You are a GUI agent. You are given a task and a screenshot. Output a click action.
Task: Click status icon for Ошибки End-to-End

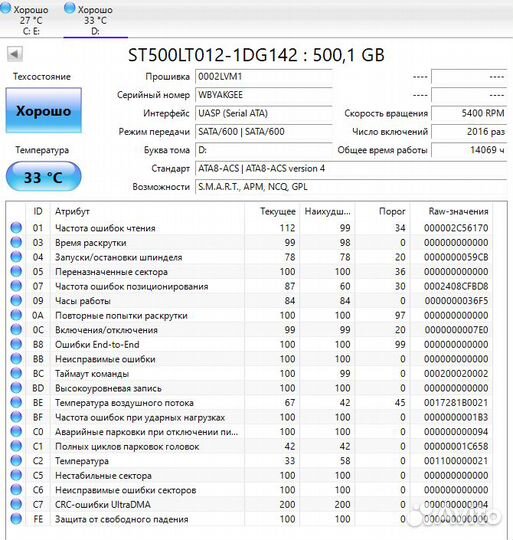16,344
